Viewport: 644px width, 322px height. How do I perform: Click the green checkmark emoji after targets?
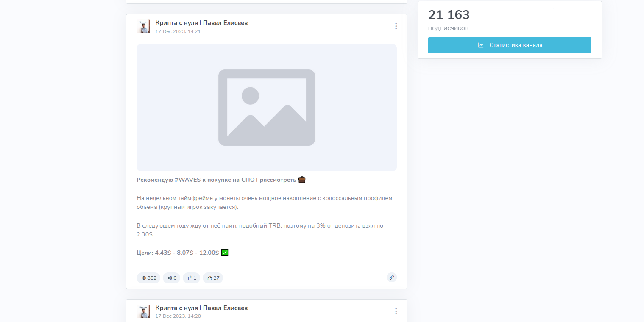[225, 253]
